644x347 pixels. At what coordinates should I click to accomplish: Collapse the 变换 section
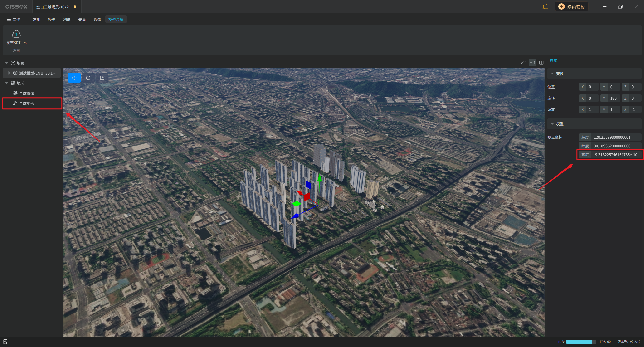click(x=552, y=74)
